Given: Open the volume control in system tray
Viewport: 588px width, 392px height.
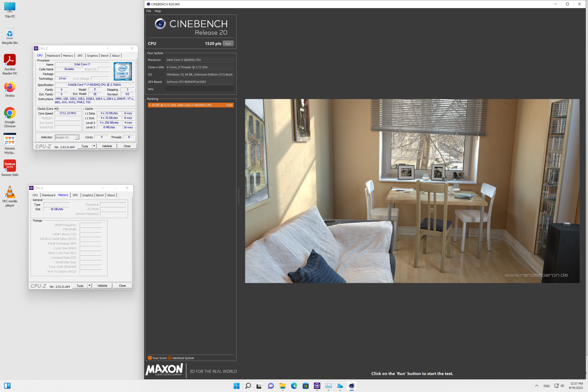Looking at the screenshot, I should tap(563, 386).
